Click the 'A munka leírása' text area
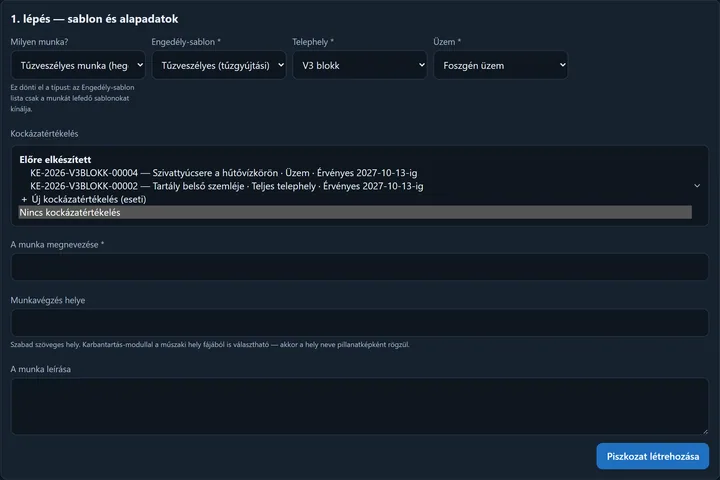720x480 pixels. [x=360, y=407]
